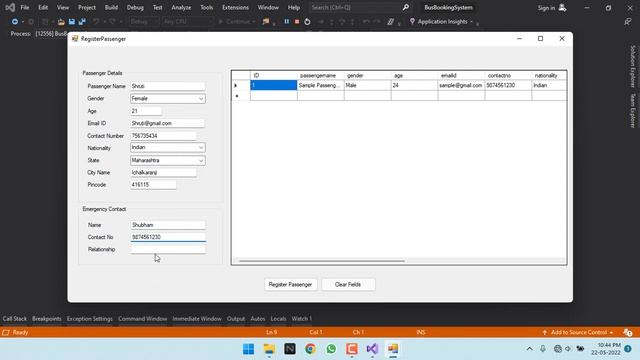The width and height of the screenshot is (640, 360).
Task: Switch to the Locals tab
Action: [278, 319]
